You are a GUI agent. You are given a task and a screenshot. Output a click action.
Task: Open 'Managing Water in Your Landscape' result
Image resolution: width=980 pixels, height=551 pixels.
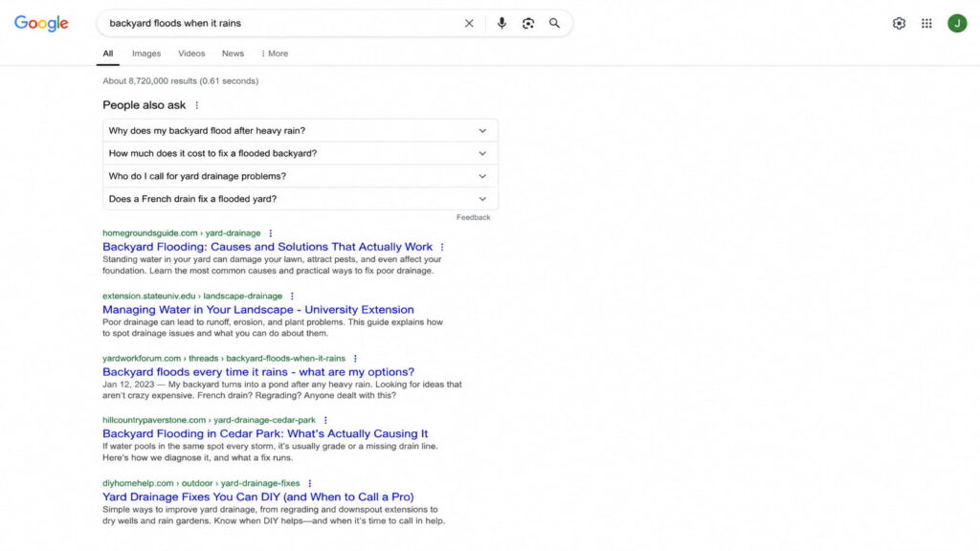pos(258,310)
